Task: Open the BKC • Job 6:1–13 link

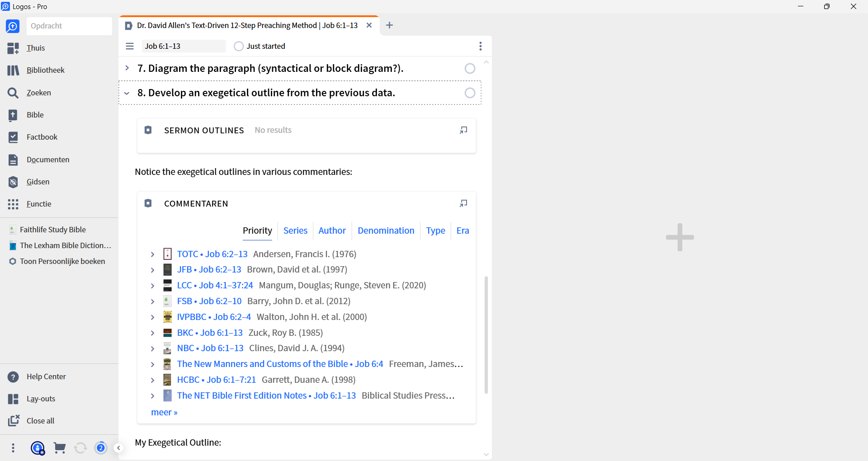Action: (210, 333)
